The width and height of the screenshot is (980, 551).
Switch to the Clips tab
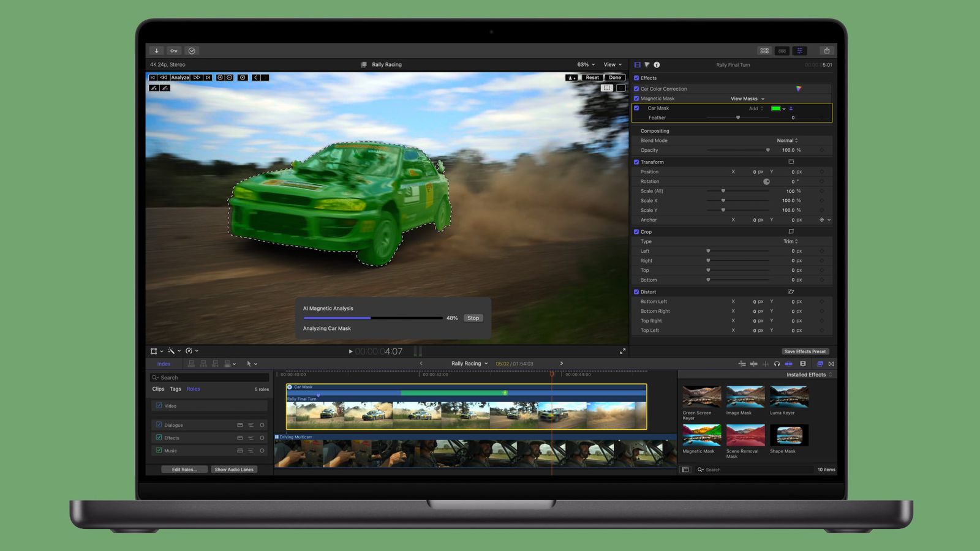tap(157, 389)
